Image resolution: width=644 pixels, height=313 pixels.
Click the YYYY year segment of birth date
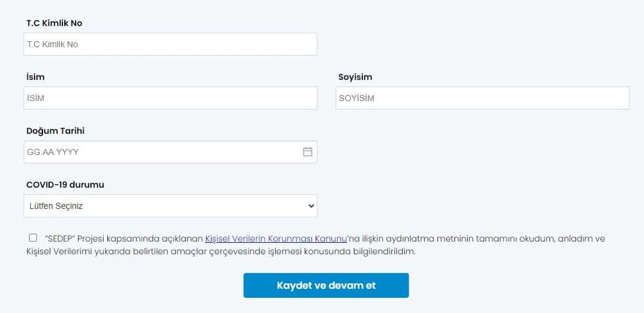point(67,152)
